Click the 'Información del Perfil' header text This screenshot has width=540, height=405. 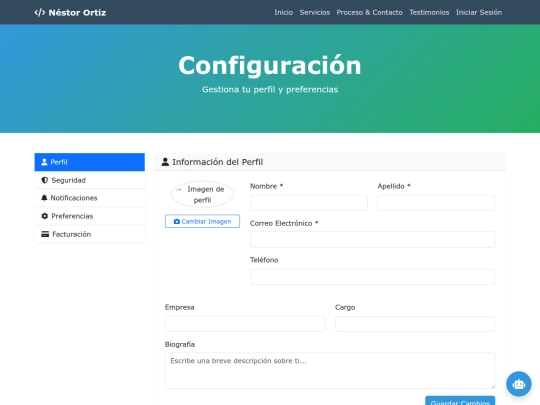[x=218, y=162]
